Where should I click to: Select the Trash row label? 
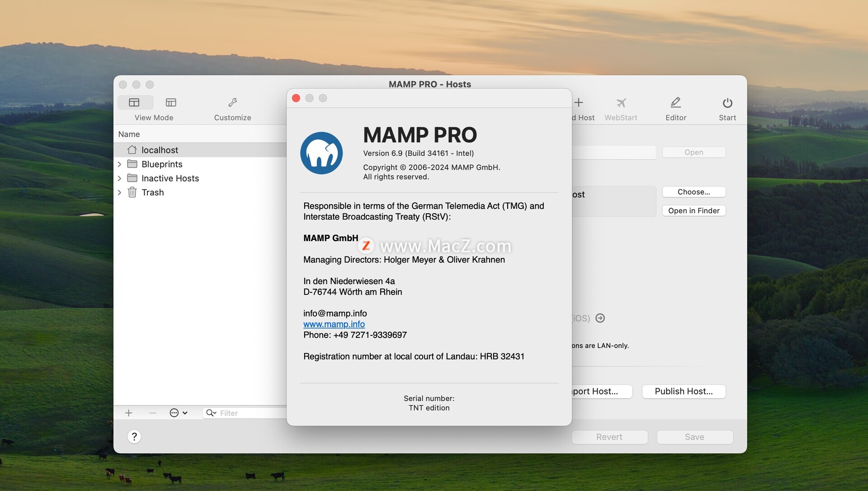click(153, 192)
